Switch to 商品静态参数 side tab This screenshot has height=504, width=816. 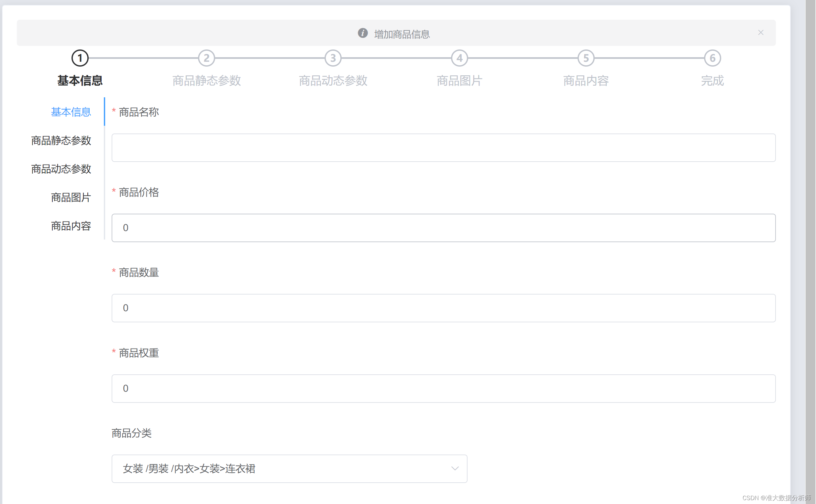[61, 140]
